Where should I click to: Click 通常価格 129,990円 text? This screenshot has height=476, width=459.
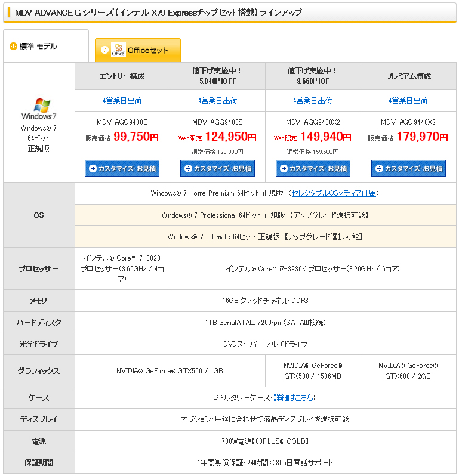pos(217,152)
